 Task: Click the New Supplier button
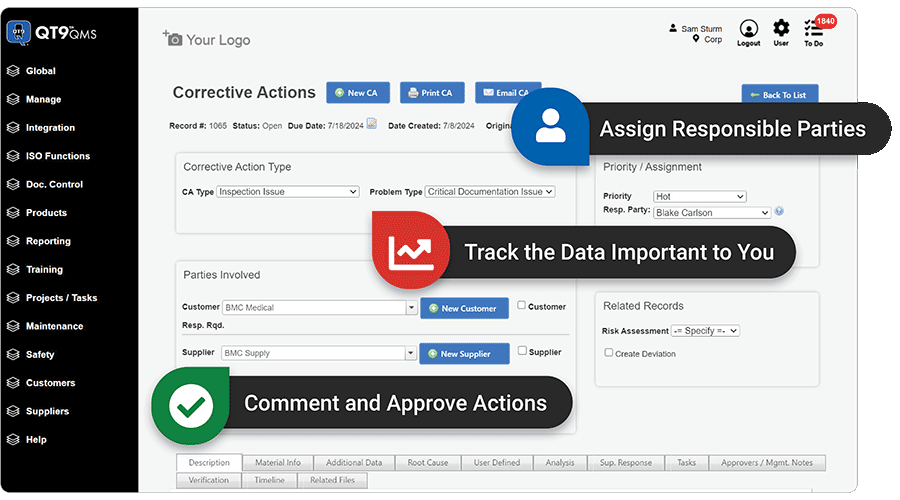click(x=464, y=354)
